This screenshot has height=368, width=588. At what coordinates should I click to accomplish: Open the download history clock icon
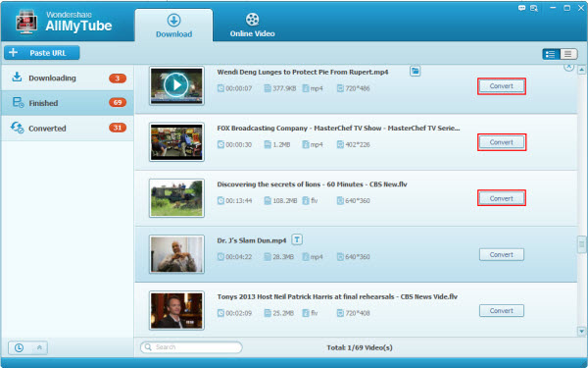click(x=19, y=347)
